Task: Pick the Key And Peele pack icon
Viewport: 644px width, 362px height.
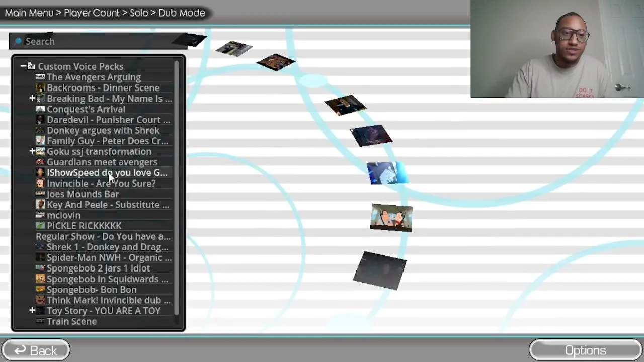Action: (40, 205)
